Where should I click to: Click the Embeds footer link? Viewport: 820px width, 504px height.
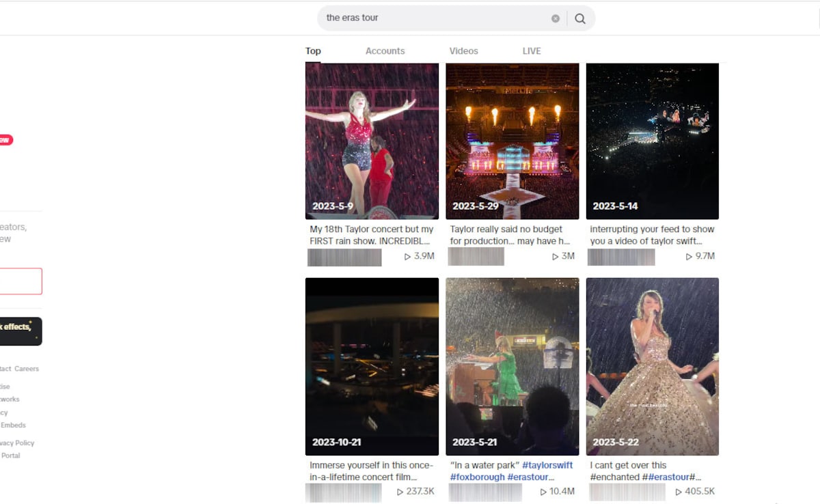tap(14, 425)
